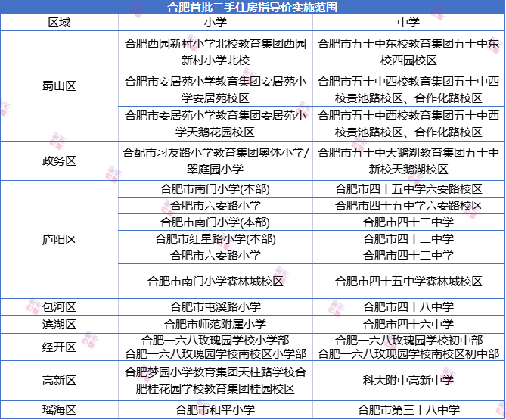Select the 习友路小学教育集团奥体小学/翠庭园小学 cell
The width and height of the screenshot is (506, 420).
[216, 160]
